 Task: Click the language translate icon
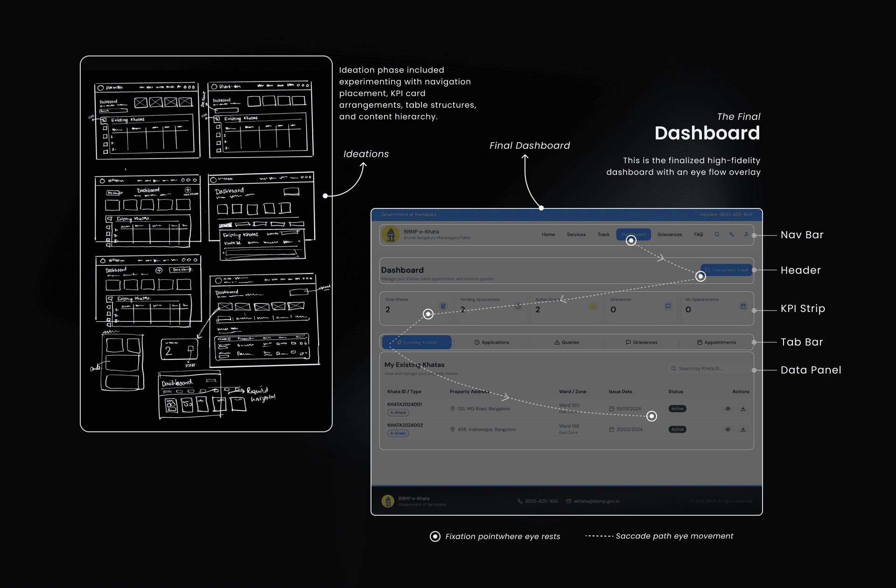click(x=732, y=235)
